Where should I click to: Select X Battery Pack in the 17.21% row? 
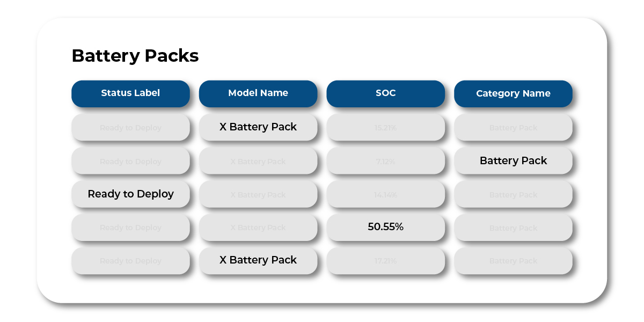tap(258, 260)
